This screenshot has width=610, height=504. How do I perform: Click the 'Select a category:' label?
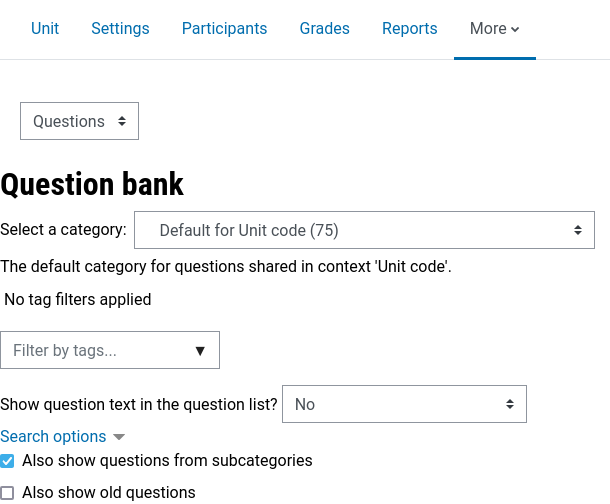[x=63, y=230]
